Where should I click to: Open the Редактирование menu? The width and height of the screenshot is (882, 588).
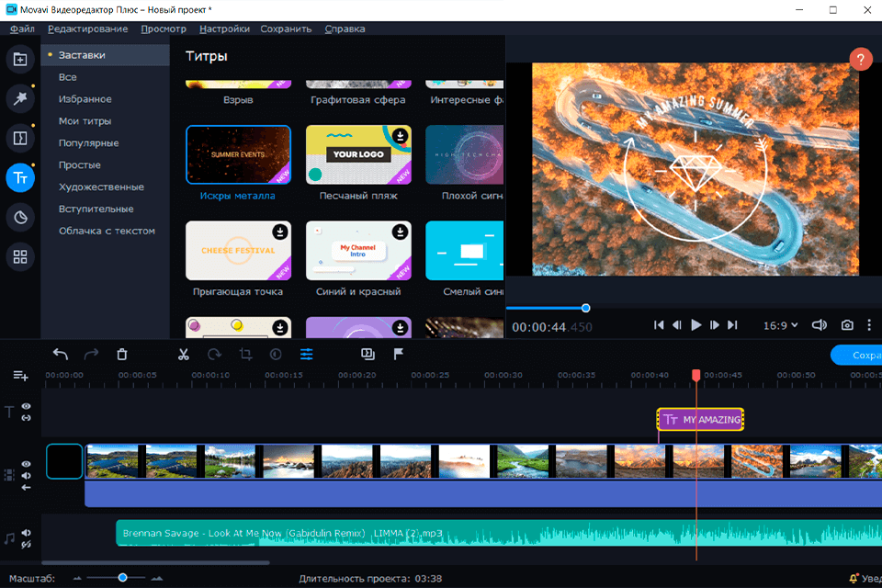87,28
